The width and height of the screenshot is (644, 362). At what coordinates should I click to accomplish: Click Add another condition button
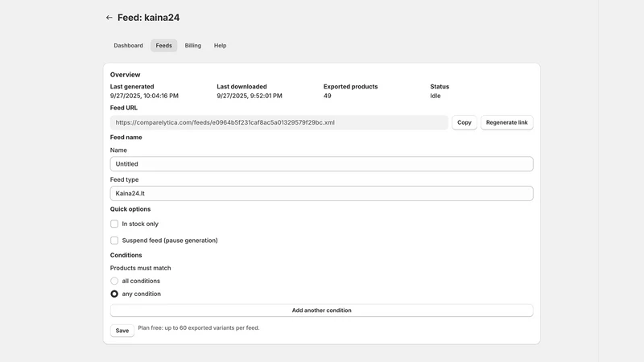pyautogui.click(x=321, y=311)
